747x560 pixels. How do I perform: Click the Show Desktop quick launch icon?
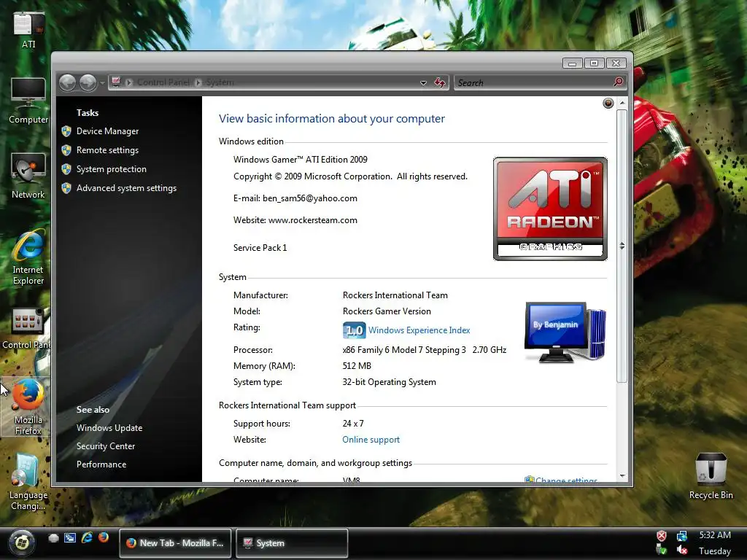coord(53,537)
